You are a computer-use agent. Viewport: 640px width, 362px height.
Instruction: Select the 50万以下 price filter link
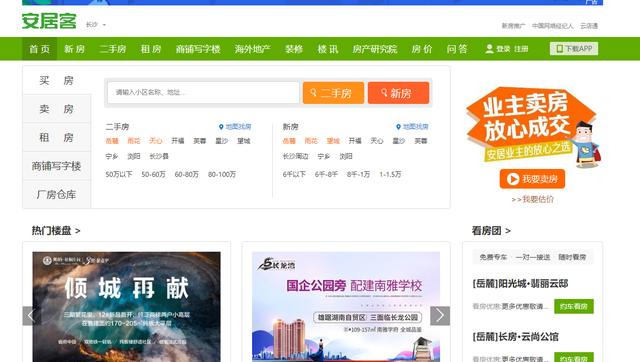coord(119,174)
